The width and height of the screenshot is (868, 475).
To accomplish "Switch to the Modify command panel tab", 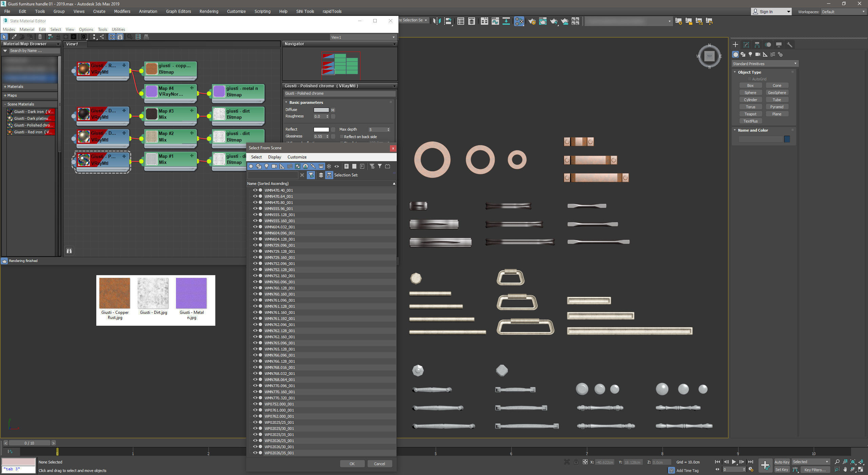I will pyautogui.click(x=746, y=45).
